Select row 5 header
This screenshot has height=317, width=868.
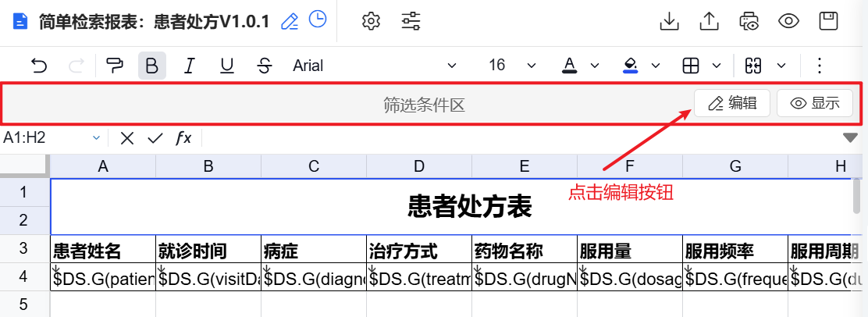[25, 304]
